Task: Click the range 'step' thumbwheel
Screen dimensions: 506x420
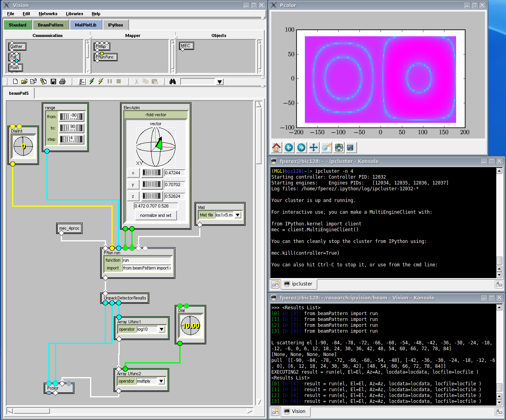Action: click(71, 139)
